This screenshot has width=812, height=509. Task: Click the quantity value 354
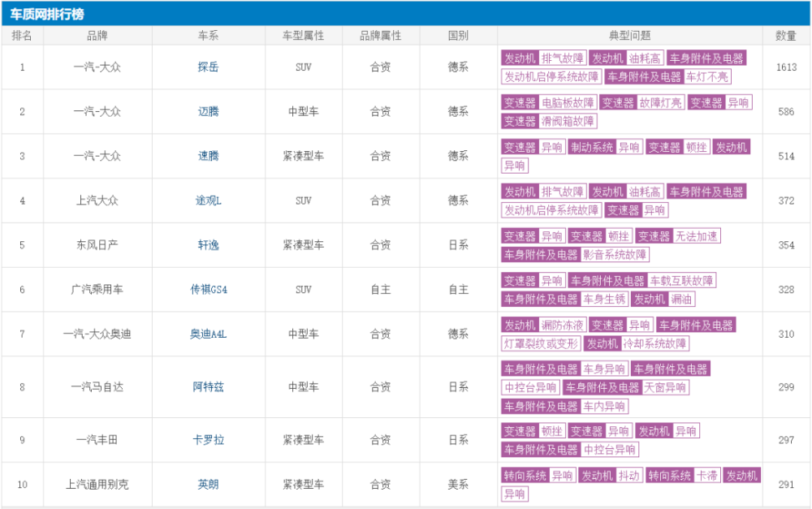point(786,245)
